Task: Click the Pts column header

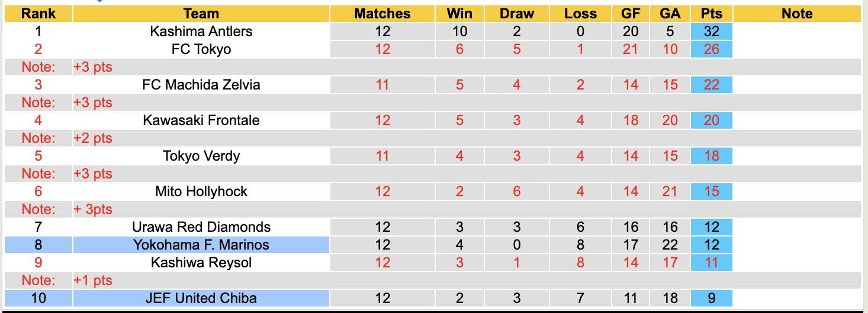Action: tap(711, 14)
